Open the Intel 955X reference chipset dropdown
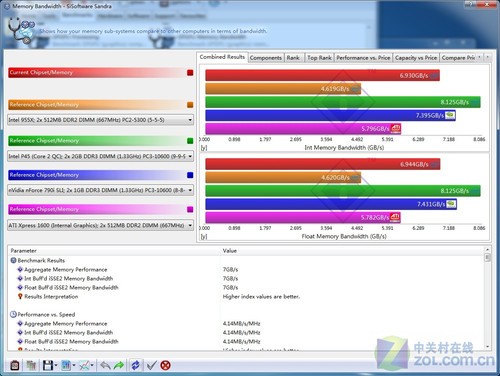The image size is (500, 376). [100, 120]
